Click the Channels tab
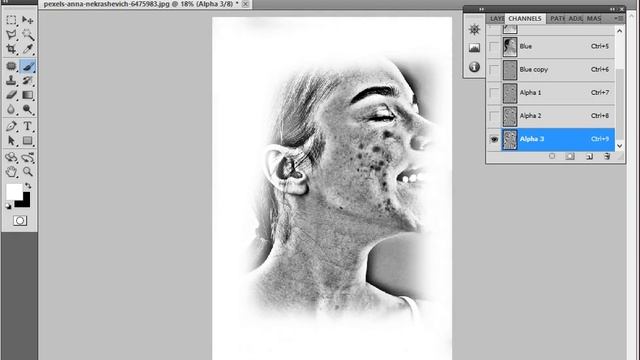Image resolution: width=640 pixels, height=360 pixels. (x=525, y=19)
